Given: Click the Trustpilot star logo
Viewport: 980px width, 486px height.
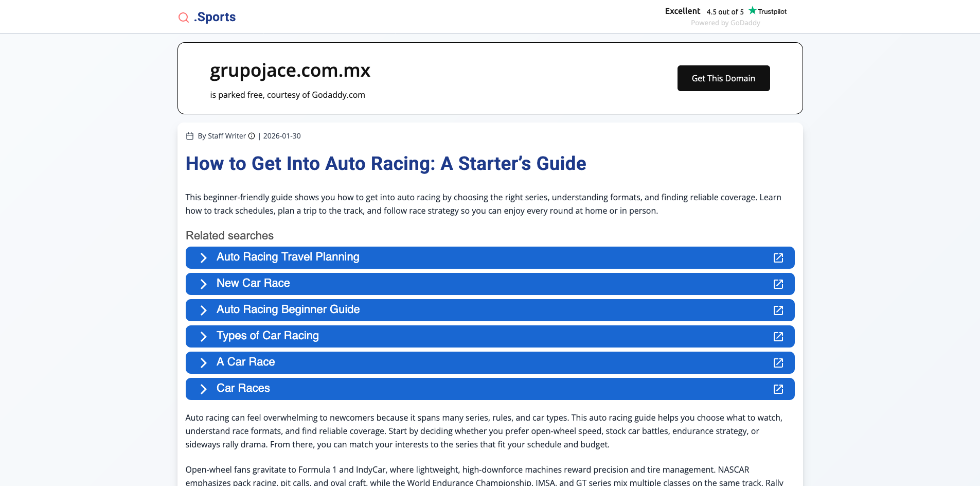Looking at the screenshot, I should 753,11.
